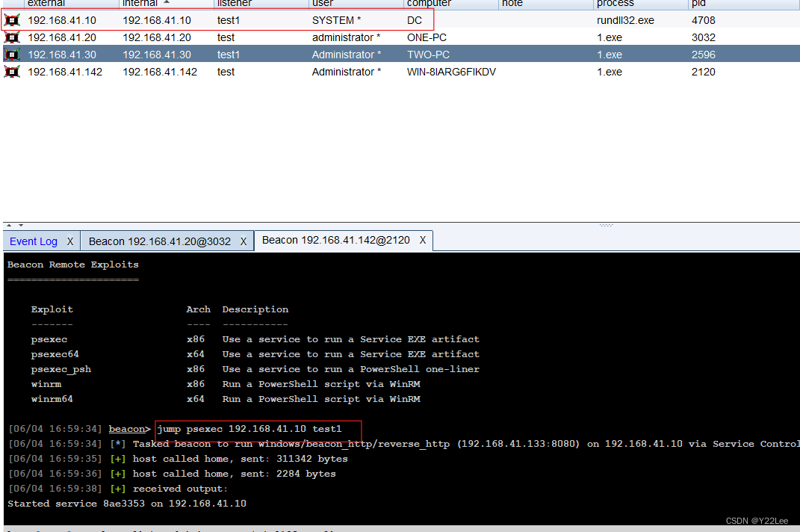The image size is (800, 532).
Task: Close the Event Log tab
Action: (x=70, y=241)
